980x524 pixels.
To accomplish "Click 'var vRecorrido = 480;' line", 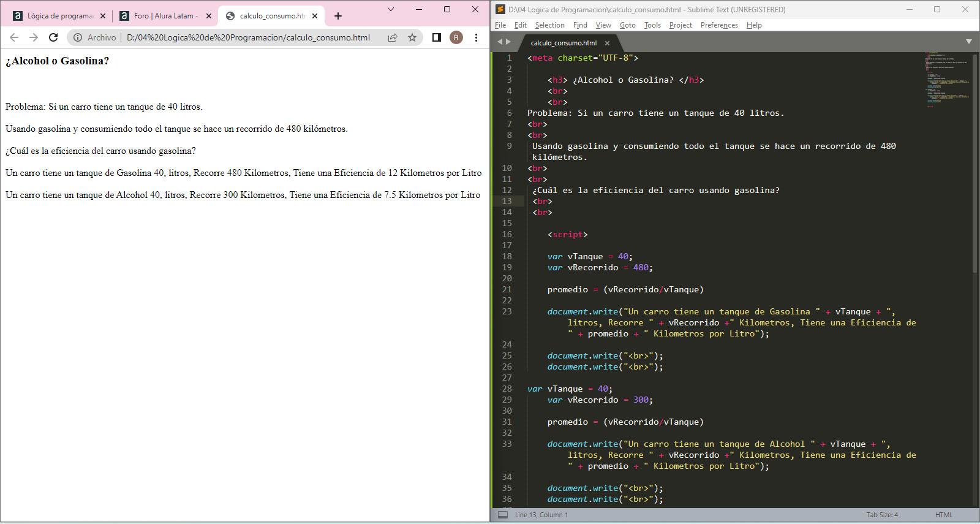I will point(600,267).
